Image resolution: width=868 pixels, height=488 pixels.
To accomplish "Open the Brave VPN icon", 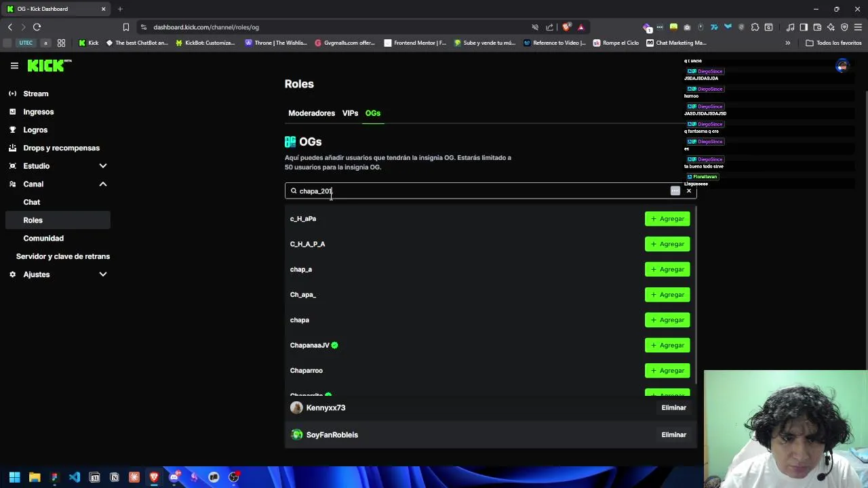I will 844,27.
